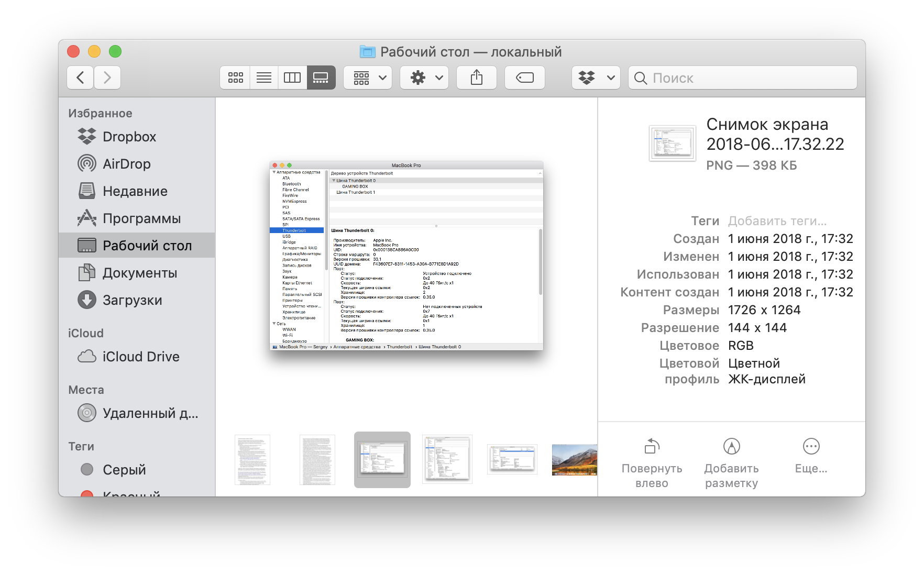This screenshot has height=574, width=924.
Task: Click the PNG — 398 КБ file info
Action: [752, 165]
